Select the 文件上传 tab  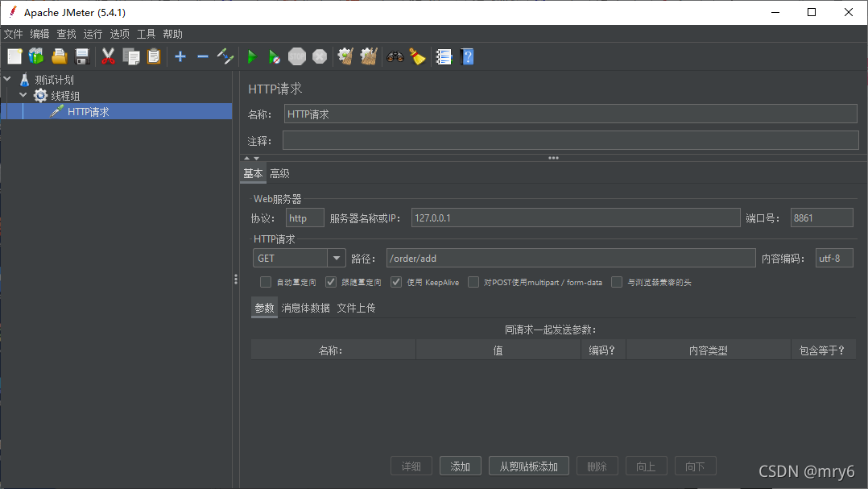(356, 308)
